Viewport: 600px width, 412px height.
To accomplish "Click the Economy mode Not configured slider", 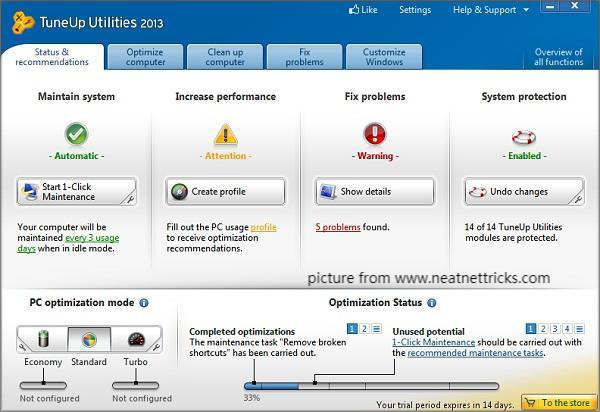I will point(43,385).
